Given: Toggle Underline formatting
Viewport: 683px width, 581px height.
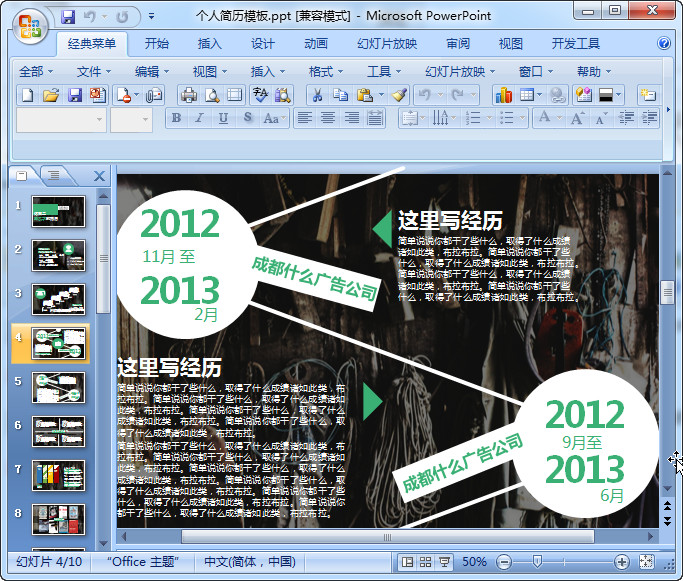Looking at the screenshot, I should point(223,119).
